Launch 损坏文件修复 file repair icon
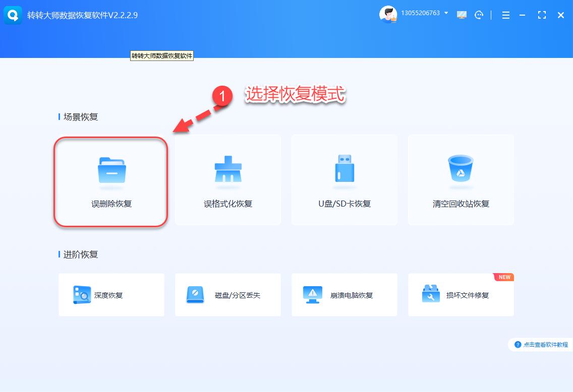This screenshot has height=392, width=573. click(429, 295)
